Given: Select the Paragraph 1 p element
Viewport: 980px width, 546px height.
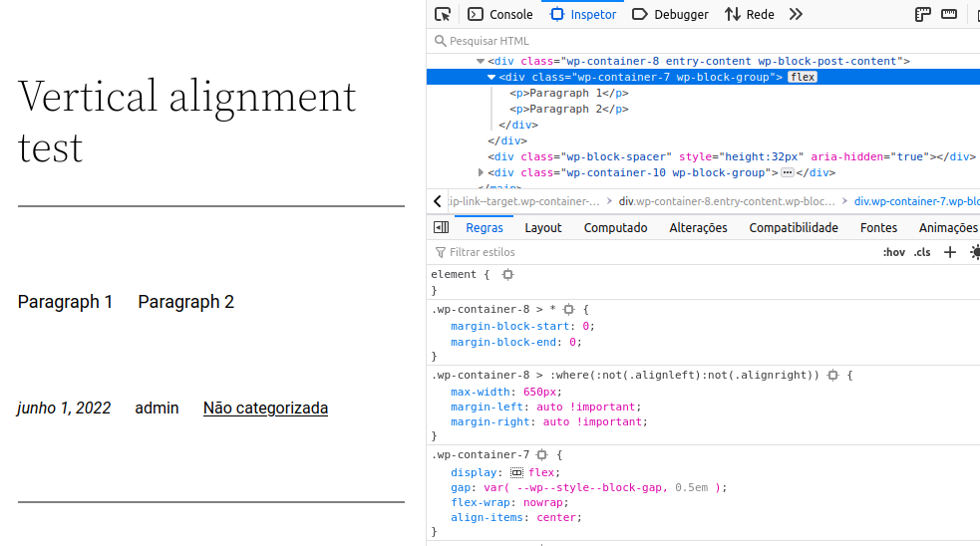Looking at the screenshot, I should pyautogui.click(x=568, y=93).
